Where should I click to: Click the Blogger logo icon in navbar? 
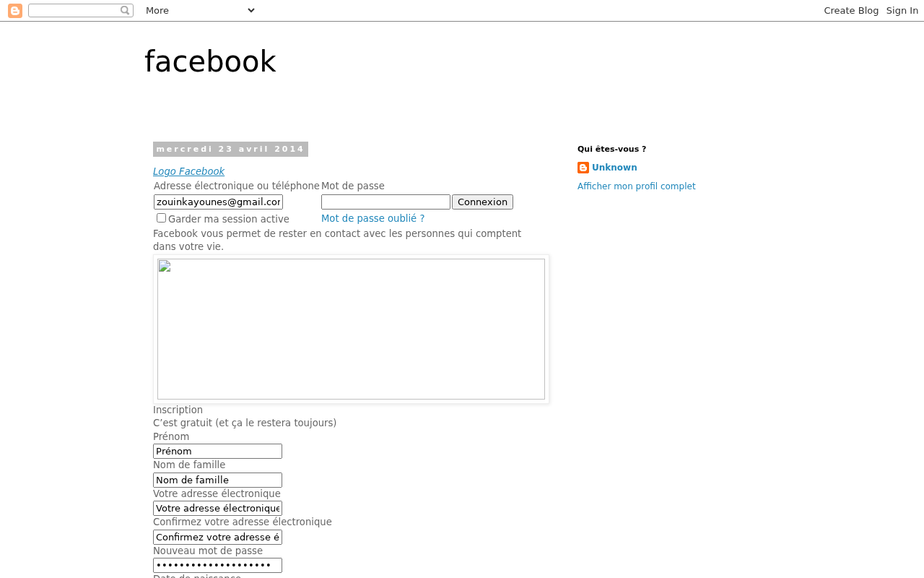[x=15, y=11]
